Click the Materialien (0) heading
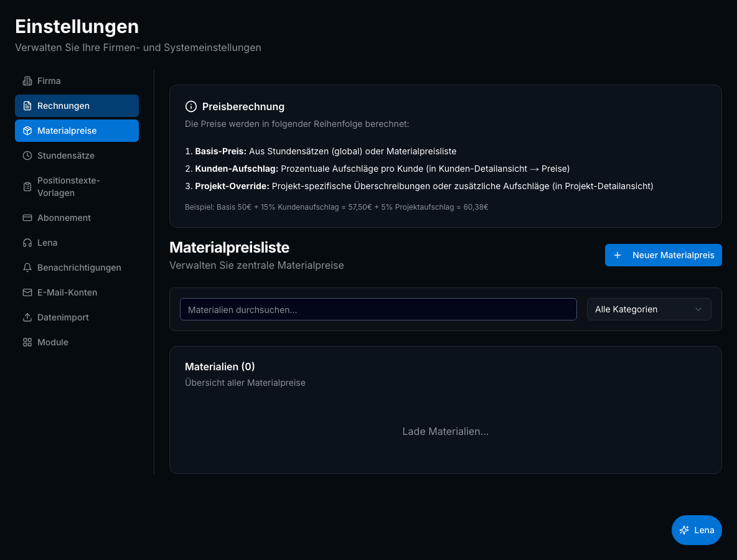 coord(220,366)
